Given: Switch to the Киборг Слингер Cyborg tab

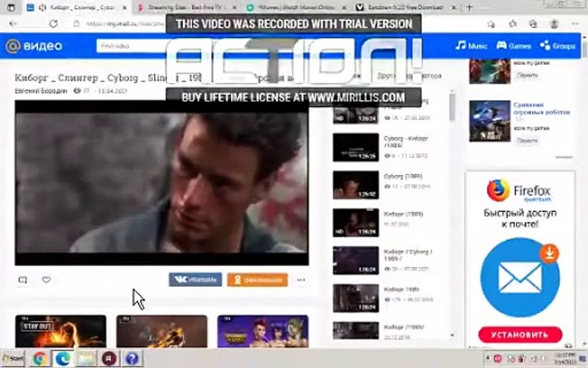Looking at the screenshot, I should (x=78, y=7).
